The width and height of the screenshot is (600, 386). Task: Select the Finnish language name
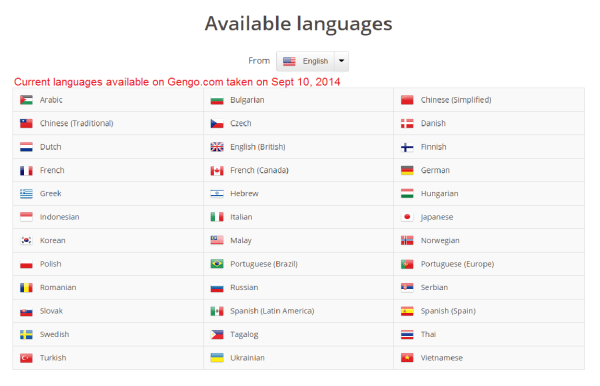tap(434, 147)
